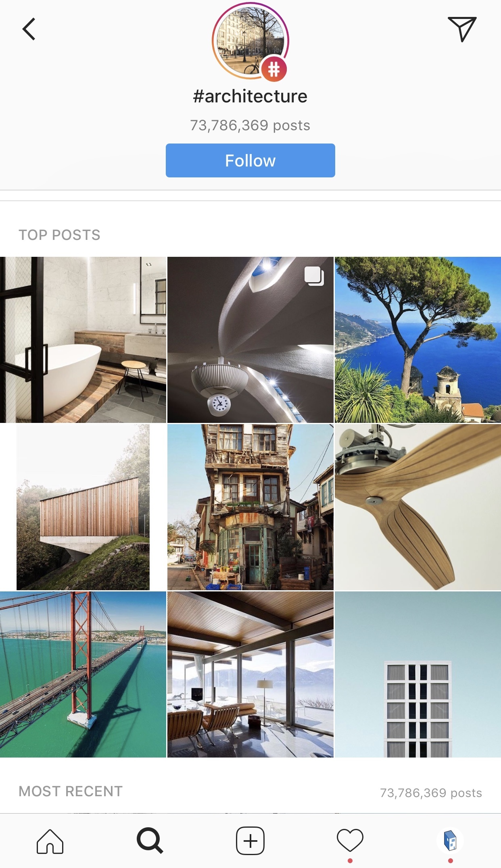This screenshot has width=501, height=868.
Task: Follow the #architecture hashtag
Action: [x=250, y=160]
